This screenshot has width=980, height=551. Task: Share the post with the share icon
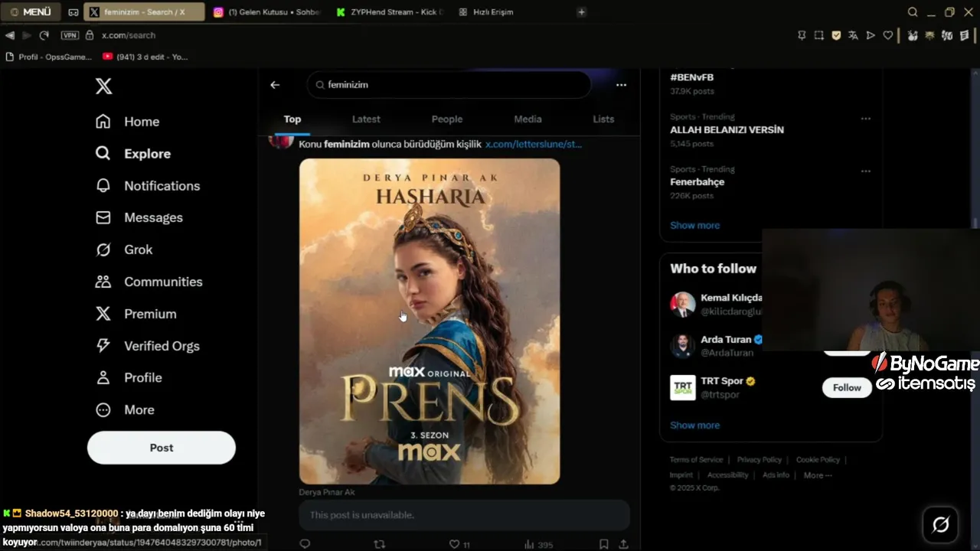tap(623, 544)
